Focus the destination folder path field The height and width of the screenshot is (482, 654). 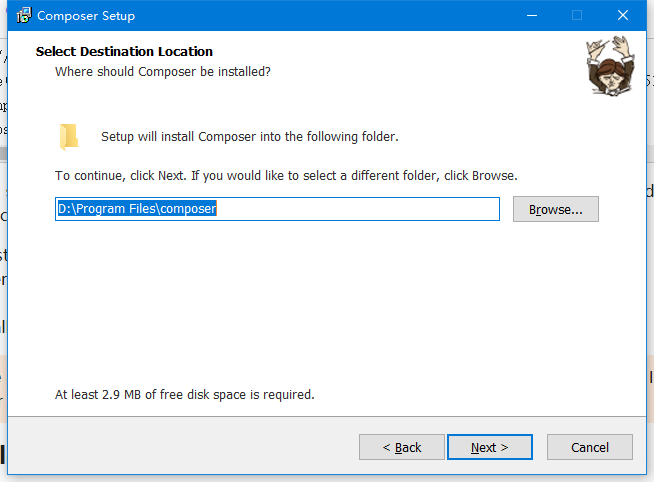tap(277, 209)
